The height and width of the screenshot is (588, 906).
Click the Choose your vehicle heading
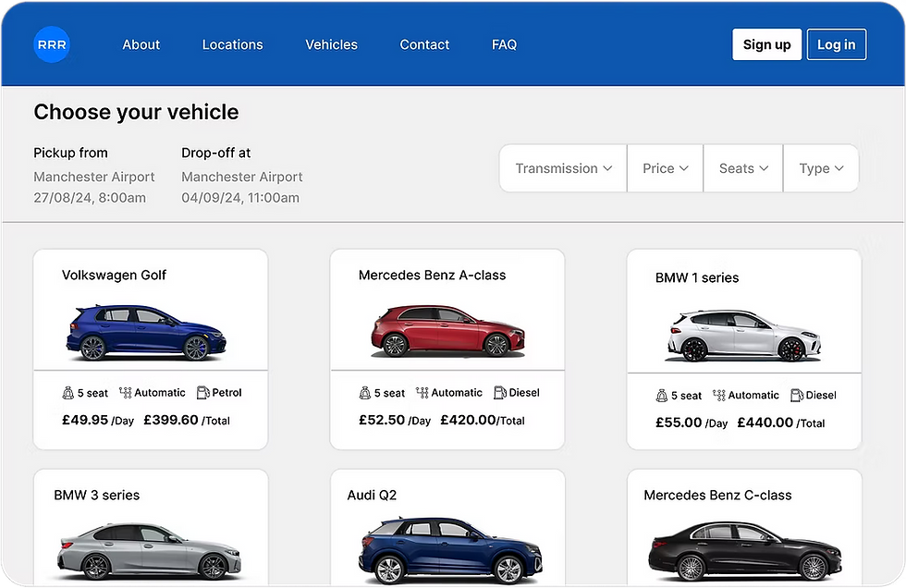tap(136, 112)
